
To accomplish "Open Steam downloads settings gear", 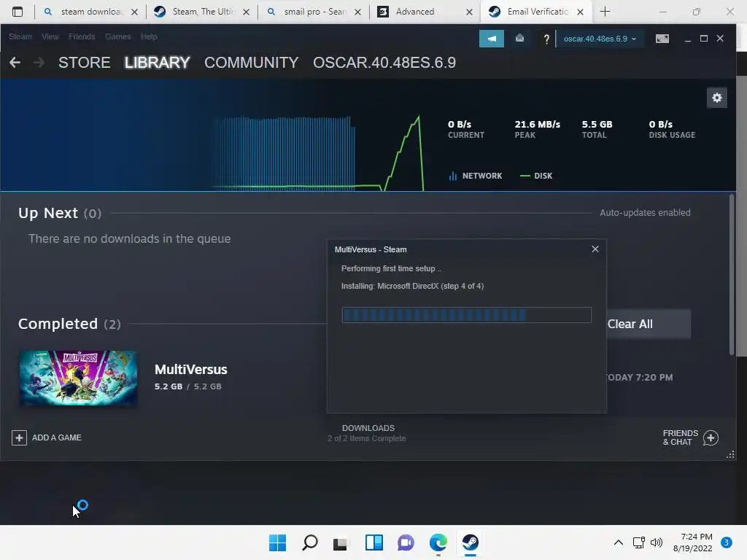I will click(716, 98).
